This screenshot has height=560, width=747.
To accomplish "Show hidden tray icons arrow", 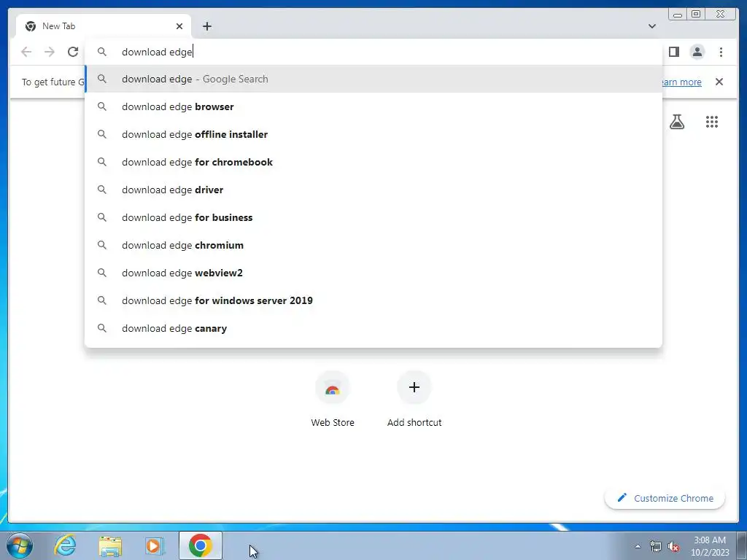I will pos(638,546).
